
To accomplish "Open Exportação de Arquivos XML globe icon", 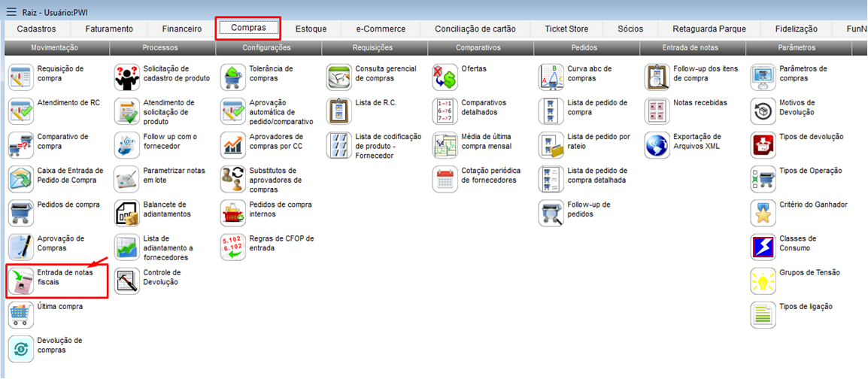I will point(657,145).
